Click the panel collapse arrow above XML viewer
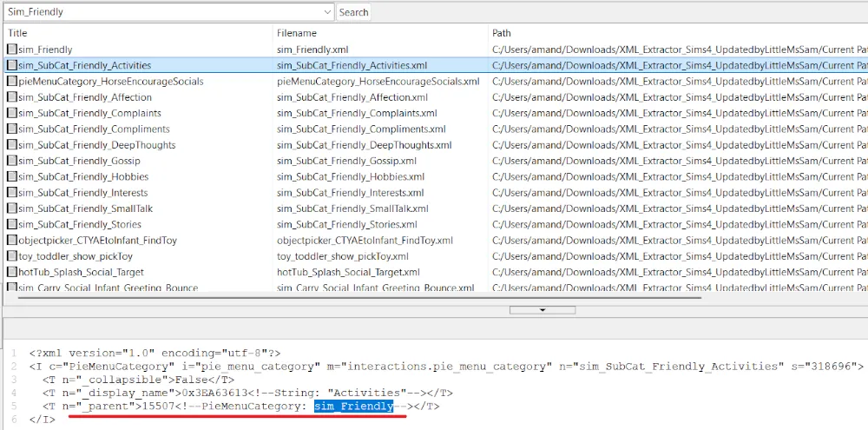Image resolution: width=868 pixels, height=430 pixels. [542, 310]
